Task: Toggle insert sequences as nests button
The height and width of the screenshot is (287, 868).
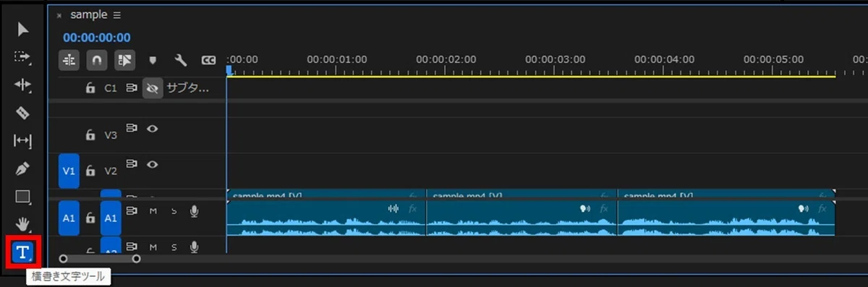Action: (69, 61)
